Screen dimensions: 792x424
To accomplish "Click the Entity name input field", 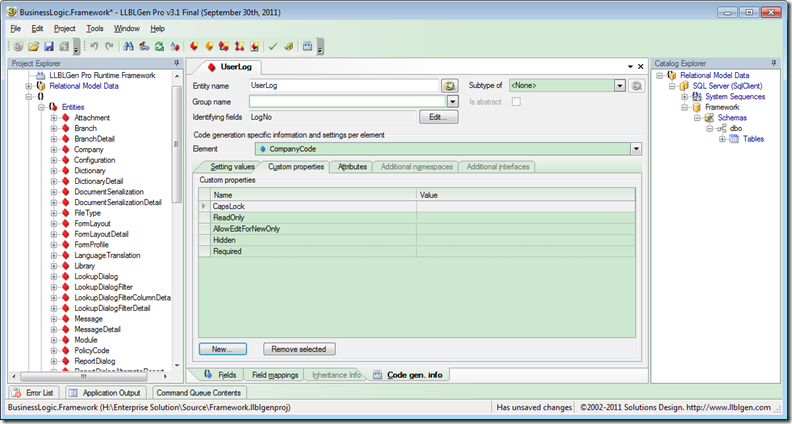I will coord(344,86).
